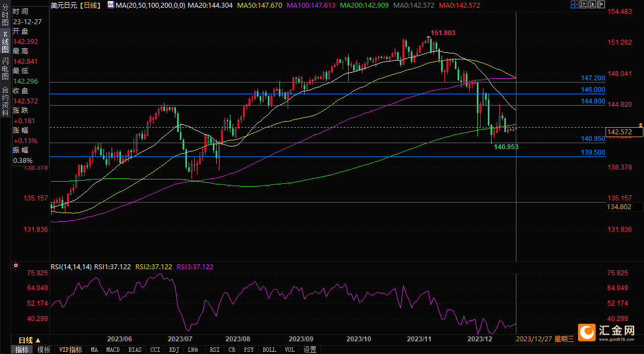
Task: Select the 模板 bottom tab
Action: coord(43,350)
